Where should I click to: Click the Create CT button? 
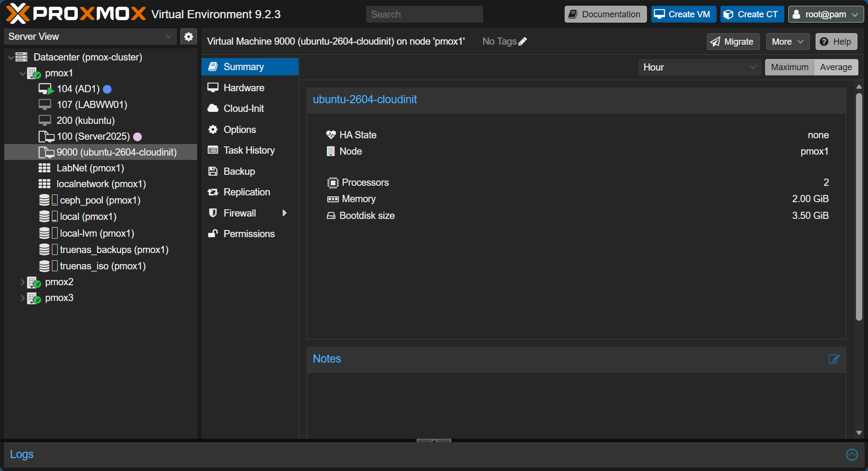tap(752, 14)
